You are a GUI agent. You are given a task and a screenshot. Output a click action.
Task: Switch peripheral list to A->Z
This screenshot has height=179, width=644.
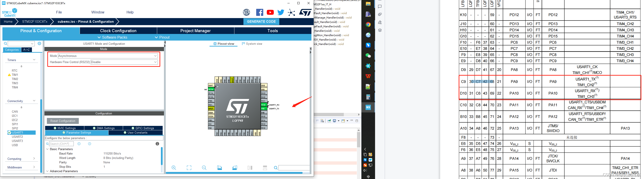[26, 50]
